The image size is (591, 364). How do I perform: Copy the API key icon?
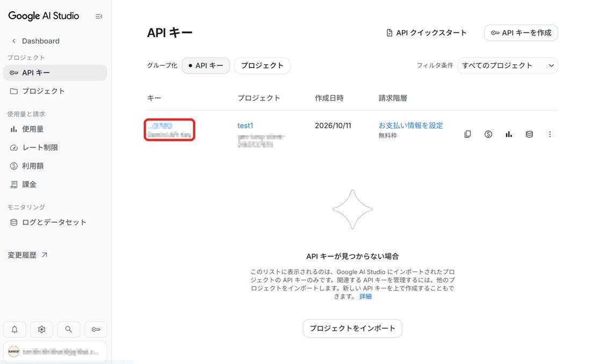pos(468,134)
